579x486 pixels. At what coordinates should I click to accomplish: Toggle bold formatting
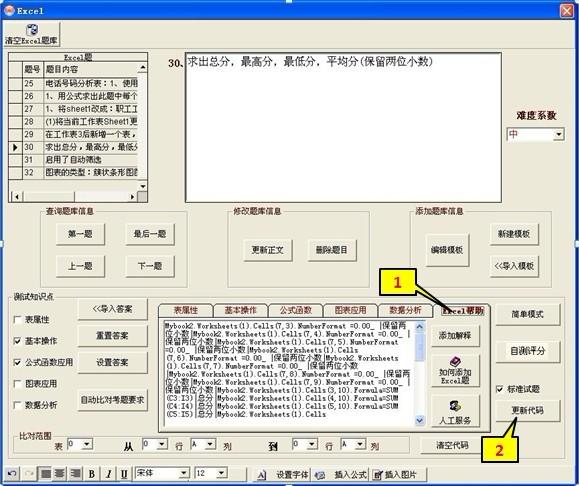point(92,473)
